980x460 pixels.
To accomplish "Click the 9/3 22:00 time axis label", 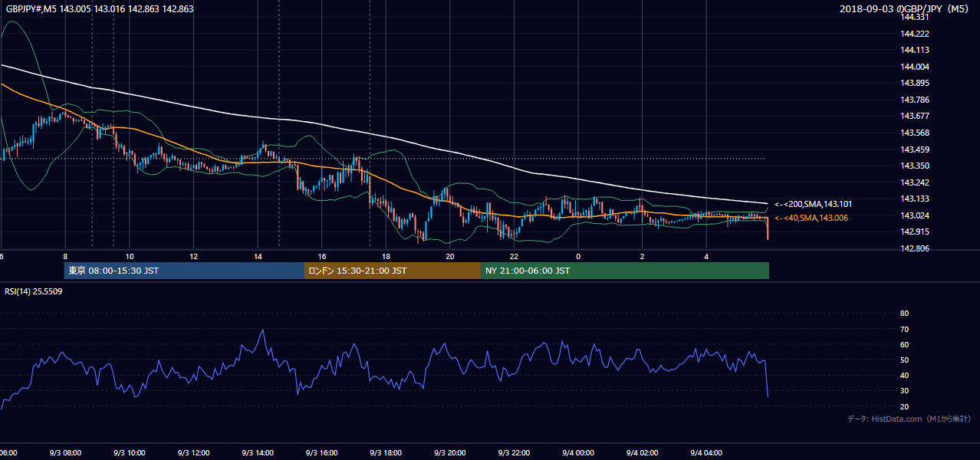I will 514,453.
